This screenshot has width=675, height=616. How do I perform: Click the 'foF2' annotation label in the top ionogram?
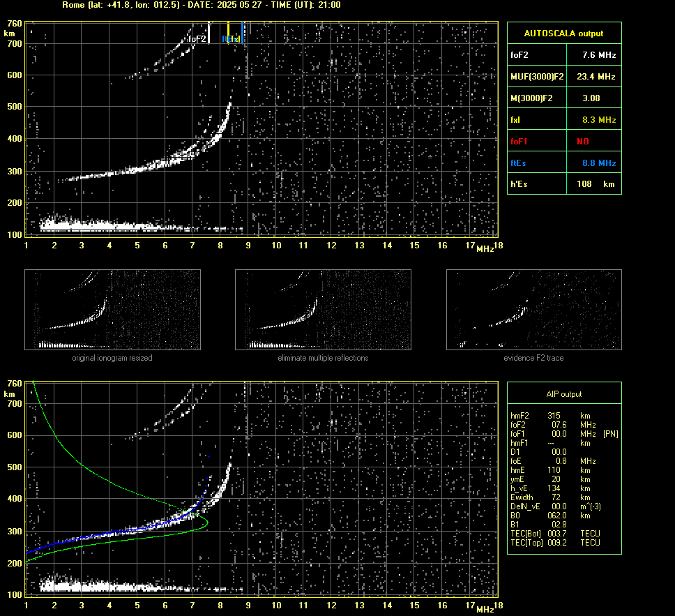click(x=197, y=39)
